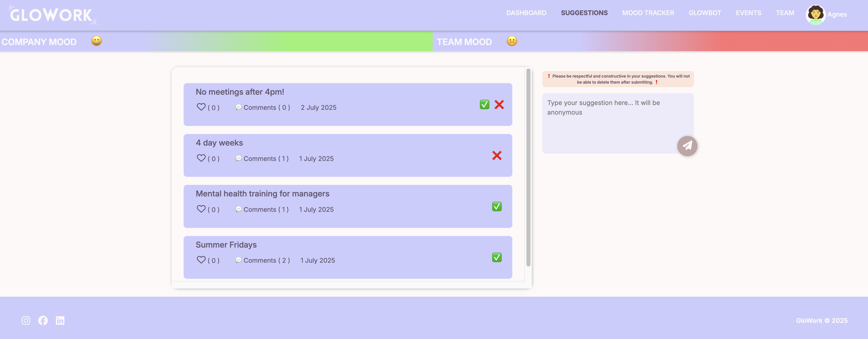Screen dimensions: 868x339
Task: Heart the "Summer Fridays" suggestion
Action: 201,260
